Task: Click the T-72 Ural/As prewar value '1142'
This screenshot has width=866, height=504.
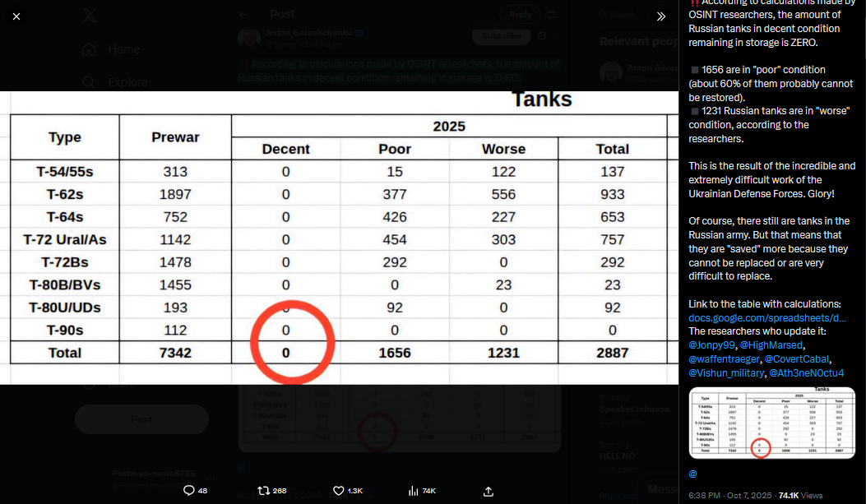Action: point(175,239)
